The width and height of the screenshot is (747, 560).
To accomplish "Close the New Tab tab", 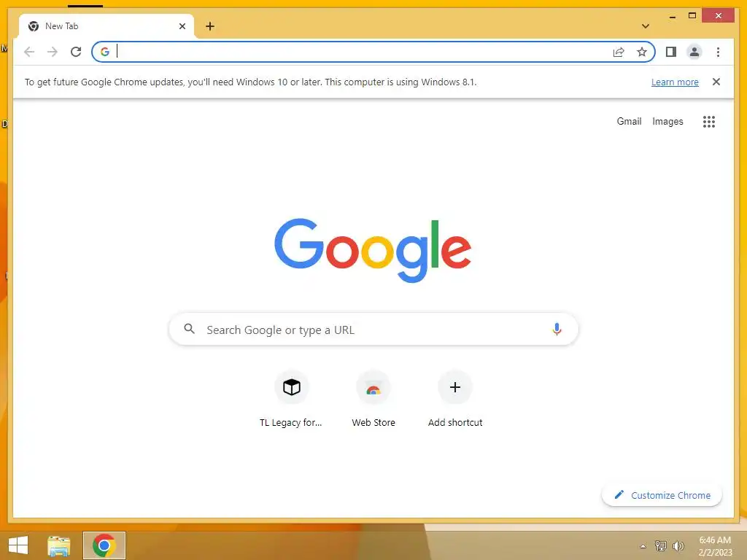I will click(x=182, y=26).
